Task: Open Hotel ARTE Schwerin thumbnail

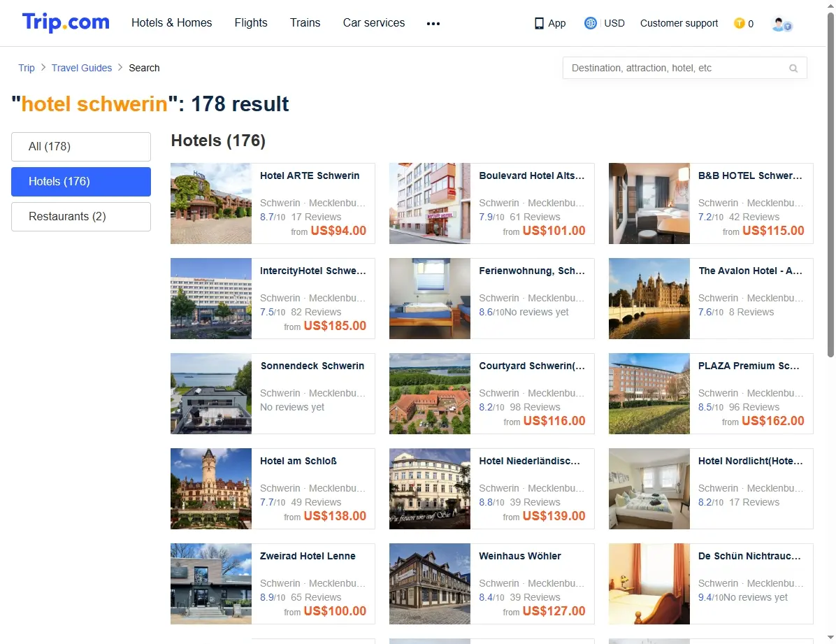Action: (x=211, y=203)
